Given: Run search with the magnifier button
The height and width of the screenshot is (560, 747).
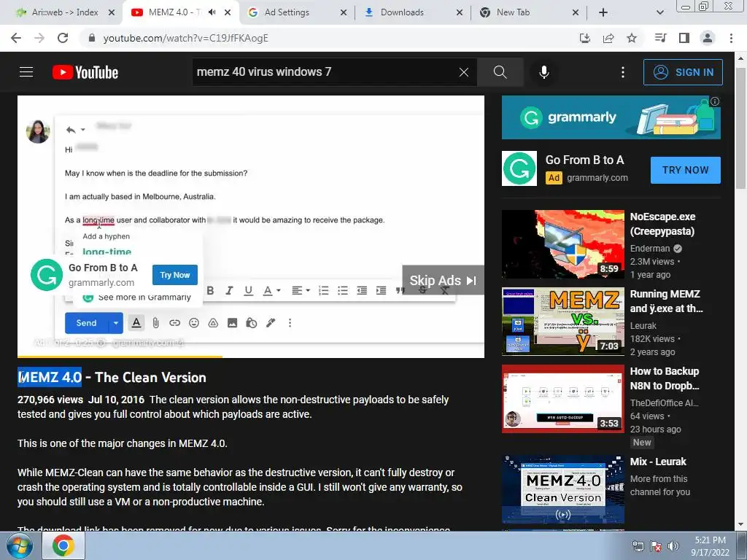Looking at the screenshot, I should [500, 72].
